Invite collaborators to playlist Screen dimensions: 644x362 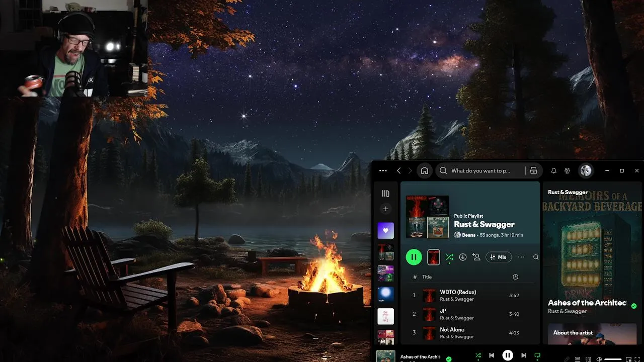point(476,257)
